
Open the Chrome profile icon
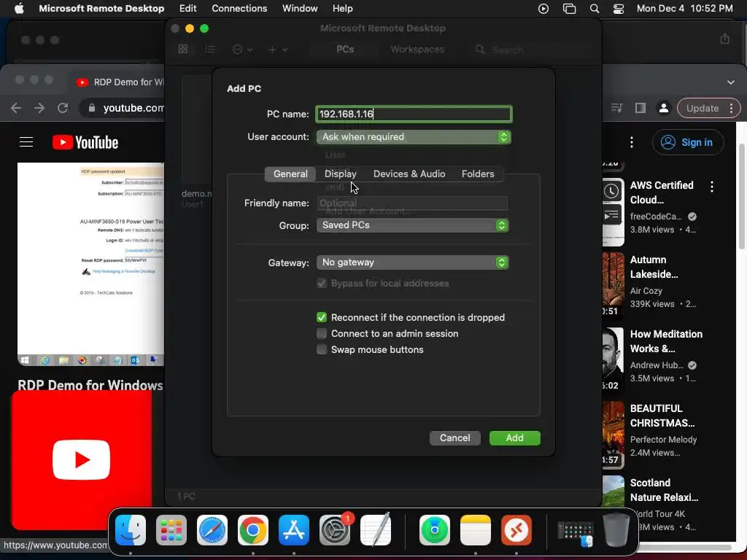[663, 108]
